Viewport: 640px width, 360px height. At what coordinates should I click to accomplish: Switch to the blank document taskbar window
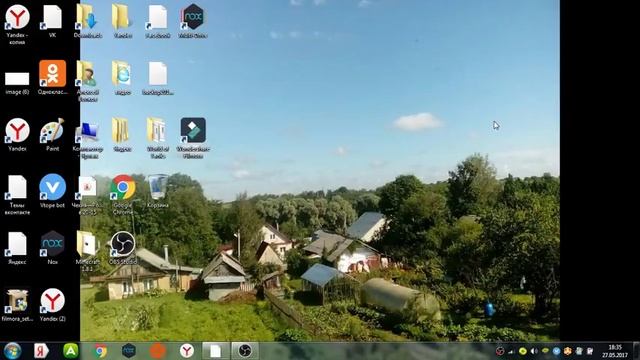pyautogui.click(x=216, y=351)
